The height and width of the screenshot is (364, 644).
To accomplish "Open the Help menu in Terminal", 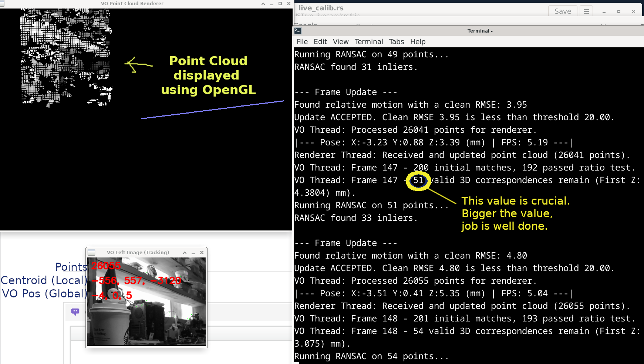I will (418, 42).
